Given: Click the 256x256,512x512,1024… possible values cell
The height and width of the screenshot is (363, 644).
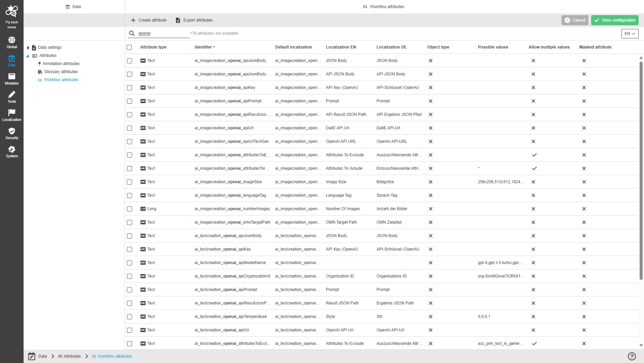Looking at the screenshot, I should (x=501, y=182).
